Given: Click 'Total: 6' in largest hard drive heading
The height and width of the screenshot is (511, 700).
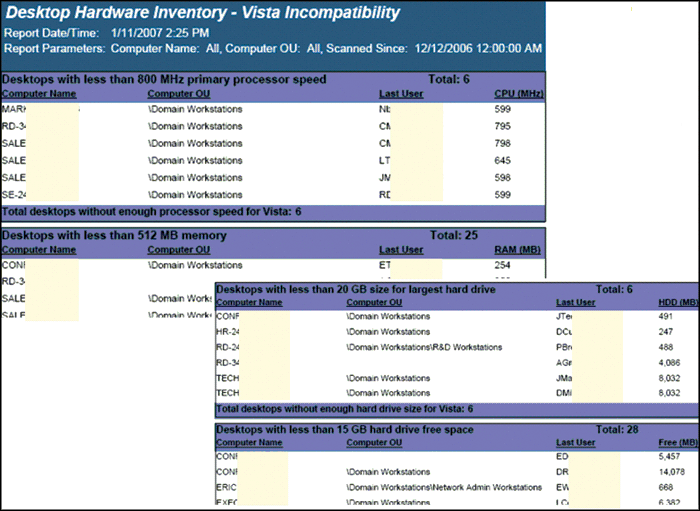Looking at the screenshot, I should (x=614, y=289).
